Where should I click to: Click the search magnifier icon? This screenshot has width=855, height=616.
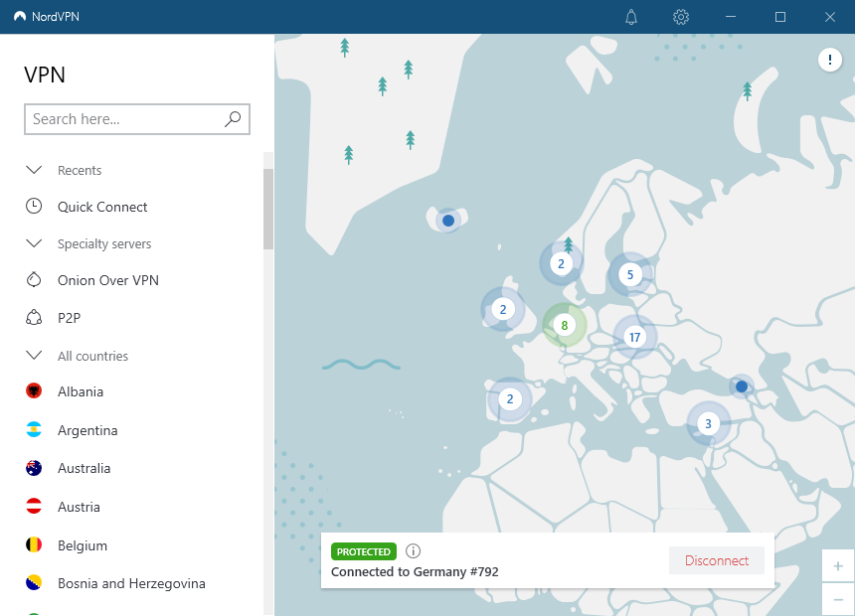click(x=233, y=119)
